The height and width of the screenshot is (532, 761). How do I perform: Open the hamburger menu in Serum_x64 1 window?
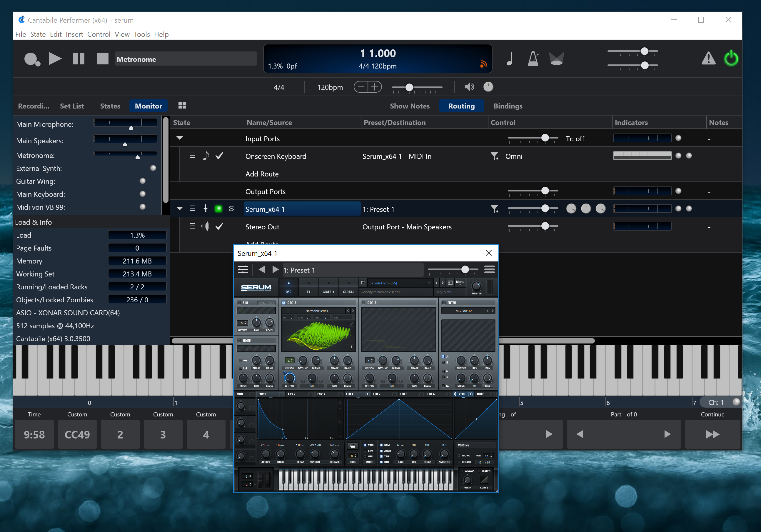[490, 269]
